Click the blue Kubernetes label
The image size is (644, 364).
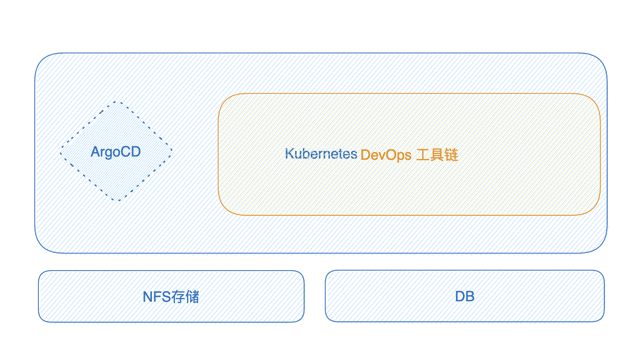pyautogui.click(x=321, y=154)
